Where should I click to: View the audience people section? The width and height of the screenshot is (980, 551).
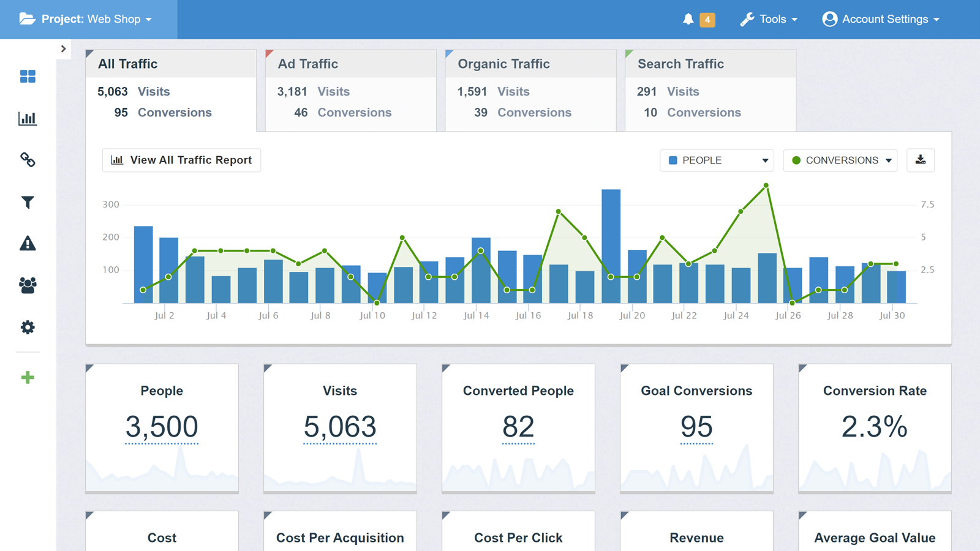pyautogui.click(x=28, y=285)
